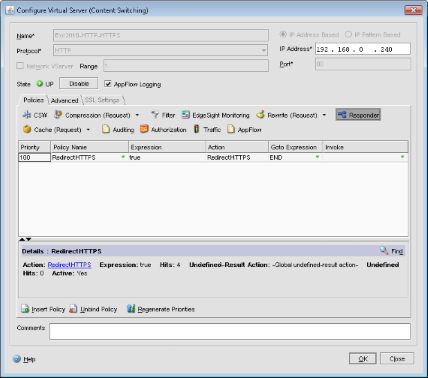Click the Priority column header

pos(34,147)
